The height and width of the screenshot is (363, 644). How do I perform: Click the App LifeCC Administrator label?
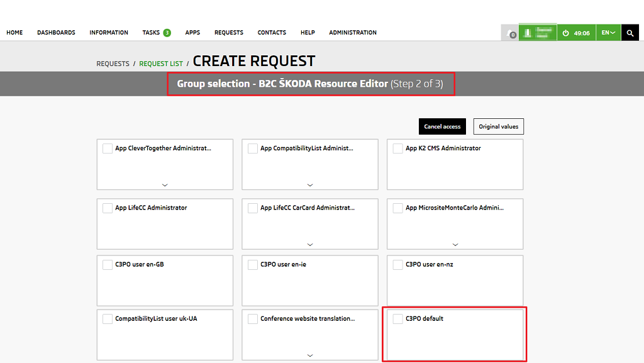pyautogui.click(x=151, y=208)
